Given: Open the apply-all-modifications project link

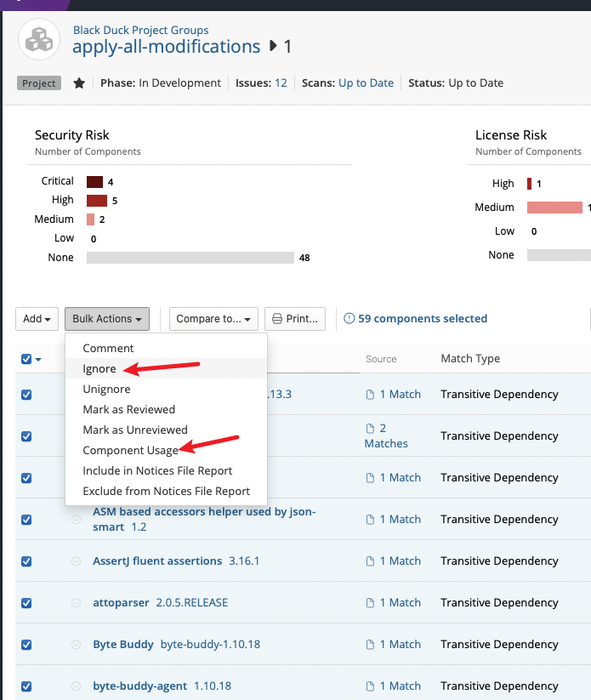Looking at the screenshot, I should pos(166,47).
